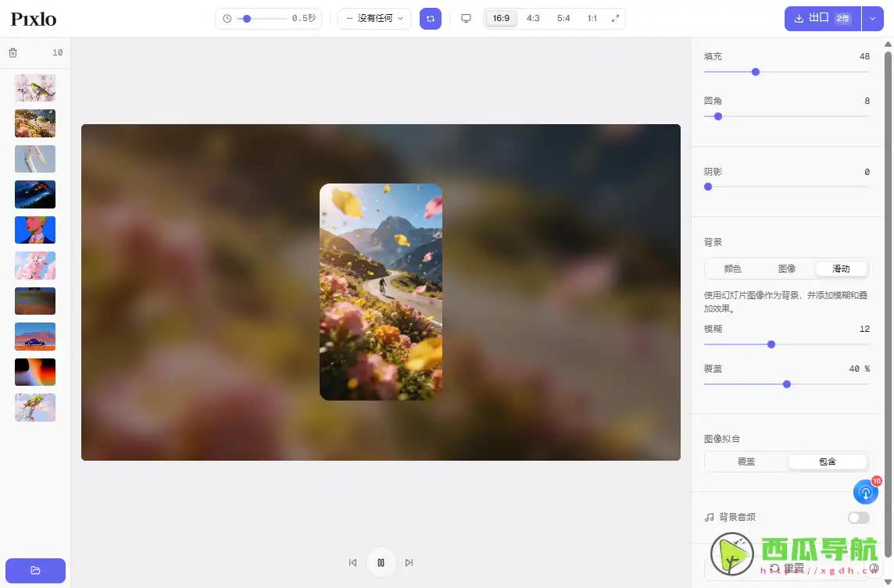Screen dimensions: 894x588
Task: Select the dark blue night thumbnail
Action: click(35, 195)
